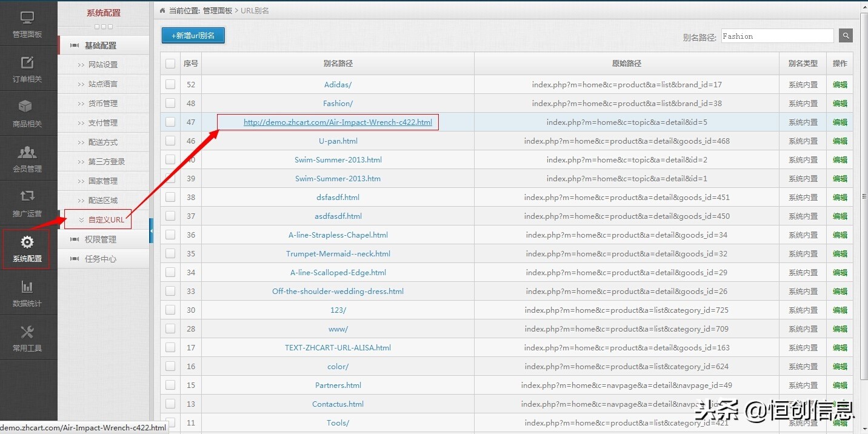Open 第三方登录 submenu item
The width and height of the screenshot is (868, 434).
pos(107,162)
